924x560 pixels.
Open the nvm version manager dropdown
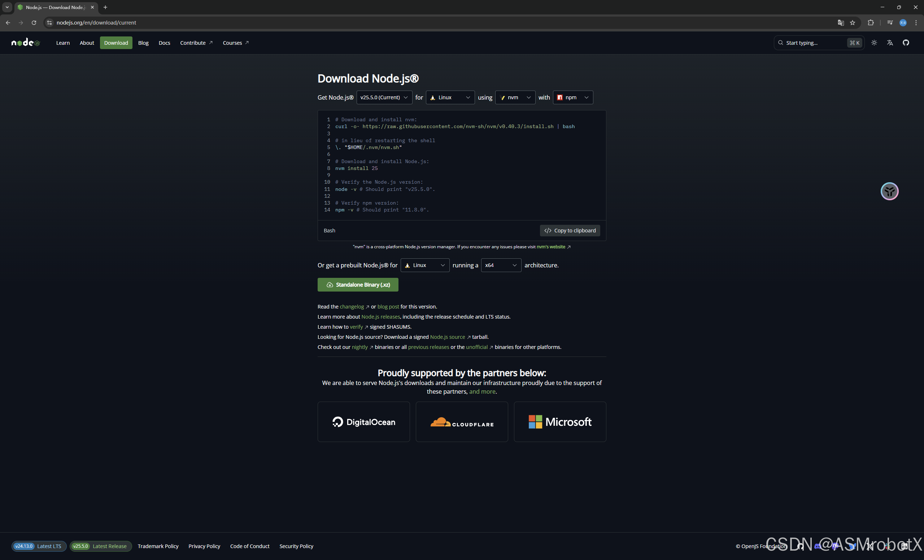pyautogui.click(x=515, y=97)
